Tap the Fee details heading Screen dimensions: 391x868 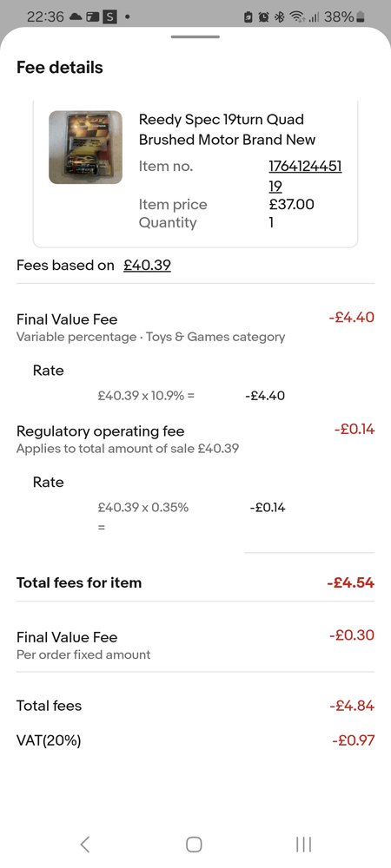coord(60,67)
